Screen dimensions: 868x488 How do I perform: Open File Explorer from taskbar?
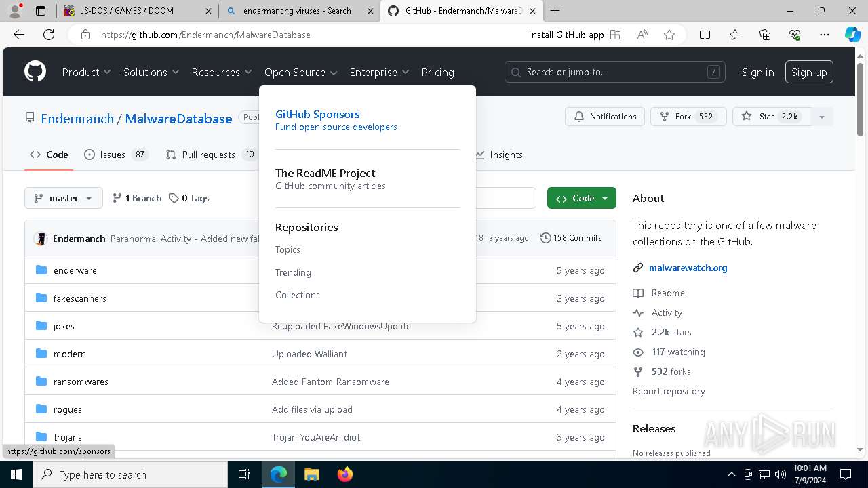(311, 474)
